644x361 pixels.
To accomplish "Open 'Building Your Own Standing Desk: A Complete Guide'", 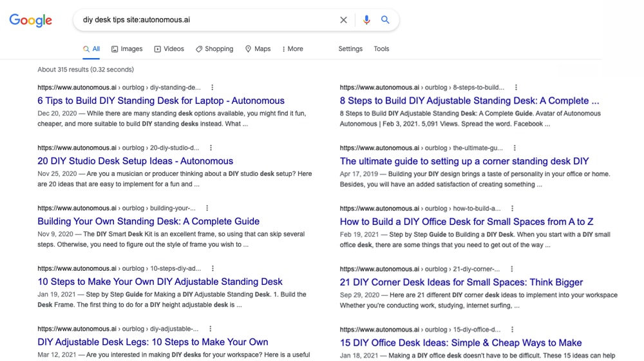I will point(149,221).
